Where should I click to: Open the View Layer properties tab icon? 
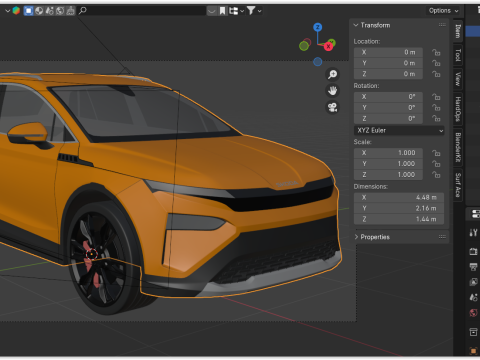pyautogui.click(x=473, y=282)
